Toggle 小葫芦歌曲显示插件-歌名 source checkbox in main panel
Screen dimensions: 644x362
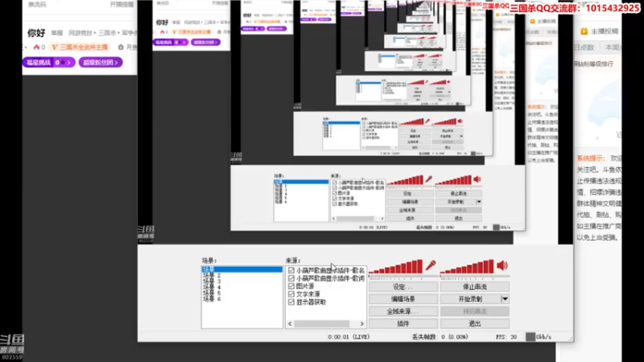[291, 270]
